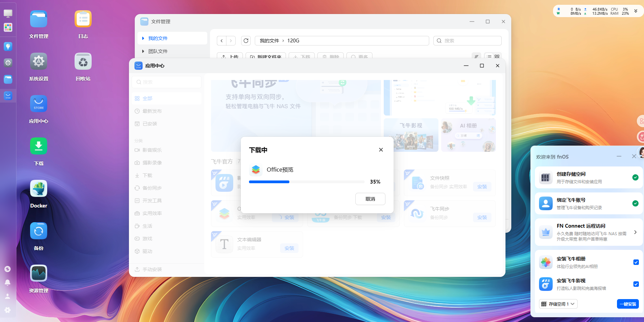Open the 文件管理 desktop icon

(x=39, y=19)
